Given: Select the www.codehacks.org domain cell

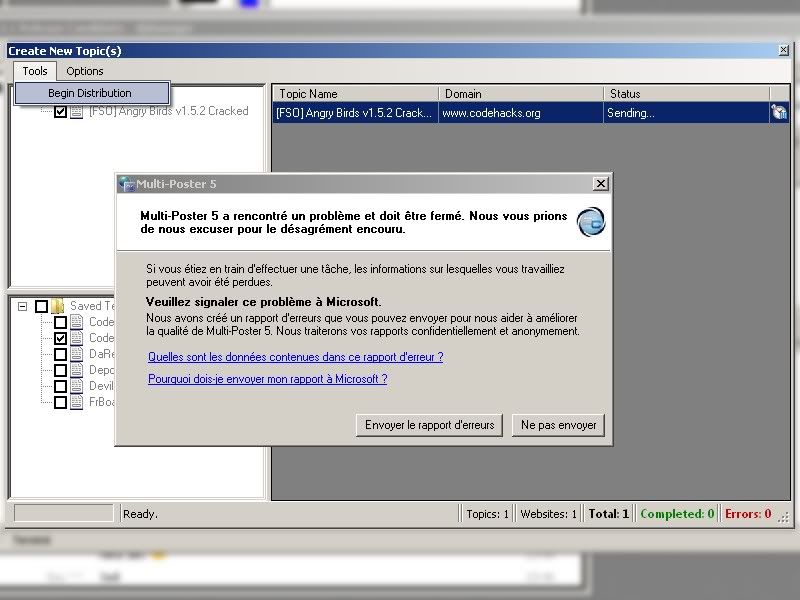Looking at the screenshot, I should (x=521, y=113).
